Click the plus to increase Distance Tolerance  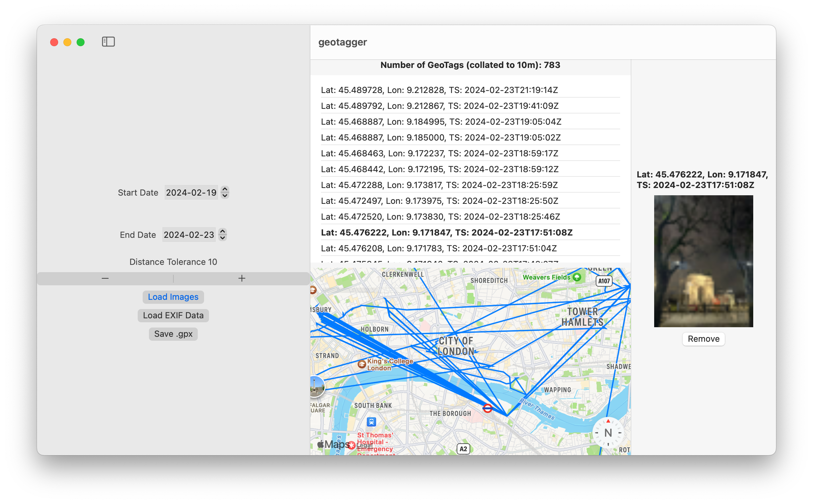coord(241,278)
